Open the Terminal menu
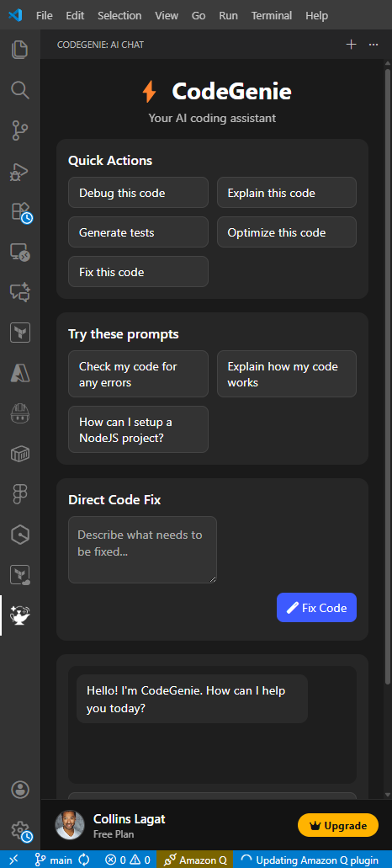The width and height of the screenshot is (392, 868). (272, 15)
